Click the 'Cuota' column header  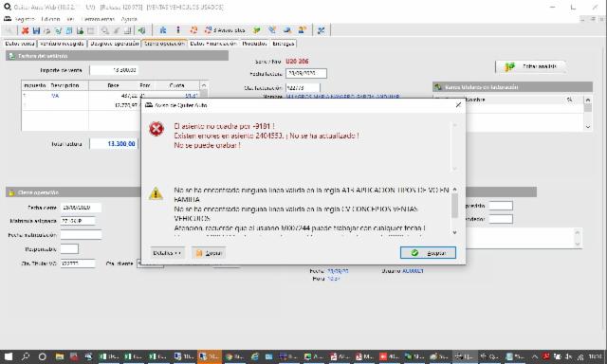coord(177,85)
